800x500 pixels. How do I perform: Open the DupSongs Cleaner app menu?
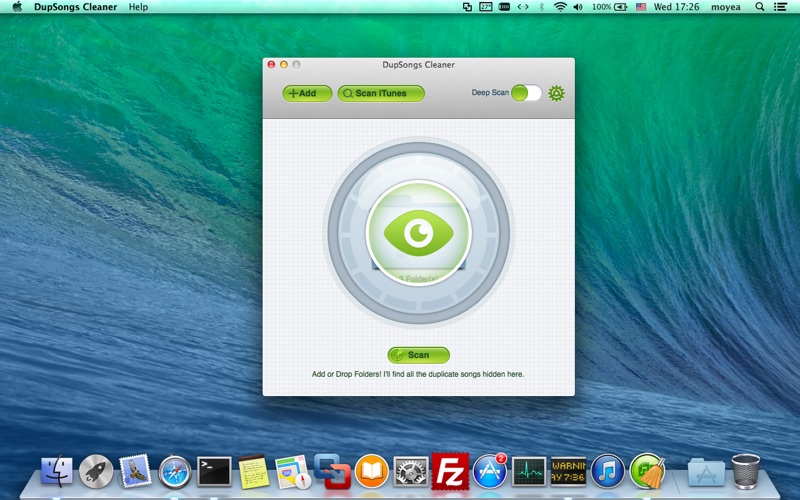tap(76, 7)
